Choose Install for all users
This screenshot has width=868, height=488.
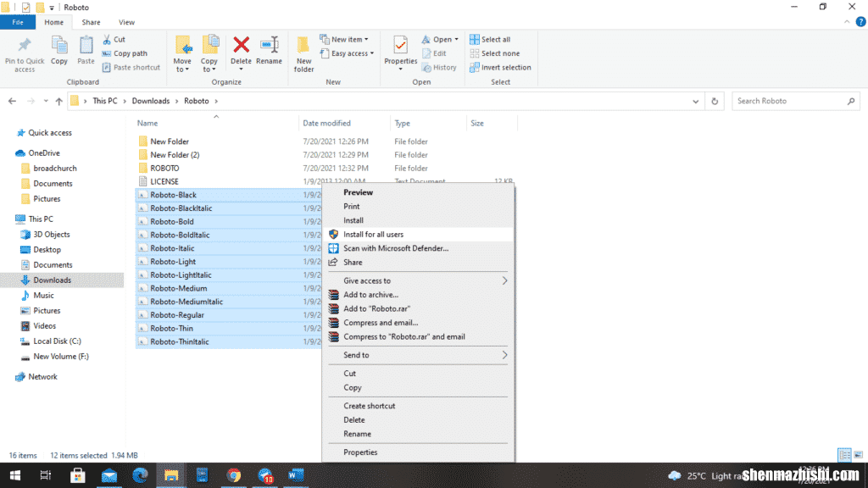pyautogui.click(x=418, y=234)
